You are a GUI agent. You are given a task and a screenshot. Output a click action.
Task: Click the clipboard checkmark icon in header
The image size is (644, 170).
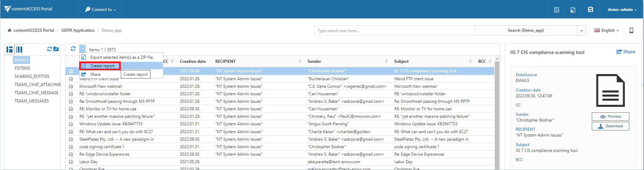[590, 10]
